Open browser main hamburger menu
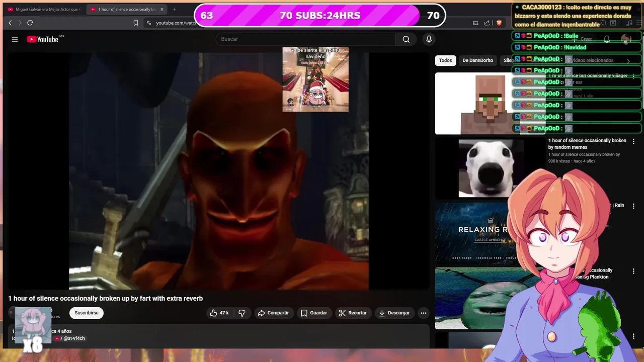 [x=638, y=23]
